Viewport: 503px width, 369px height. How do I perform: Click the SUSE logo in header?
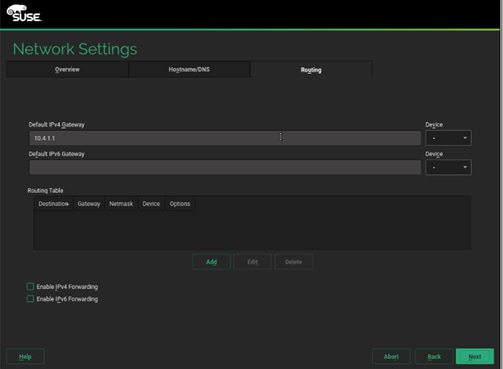point(24,13)
